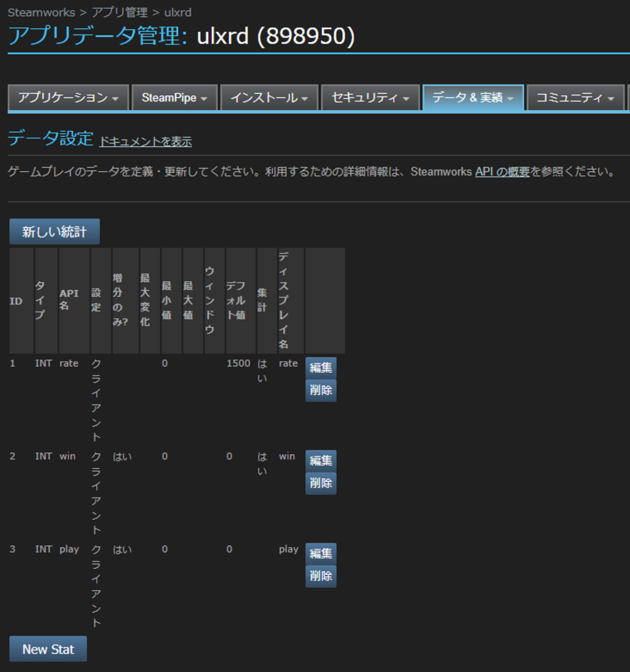Click 削除 for the win stat
Viewport: 630px width, 672px height.
[321, 484]
